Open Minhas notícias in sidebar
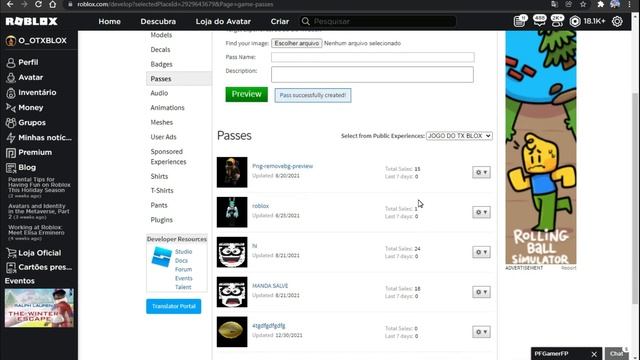This screenshot has height=360, width=640. 39,138
